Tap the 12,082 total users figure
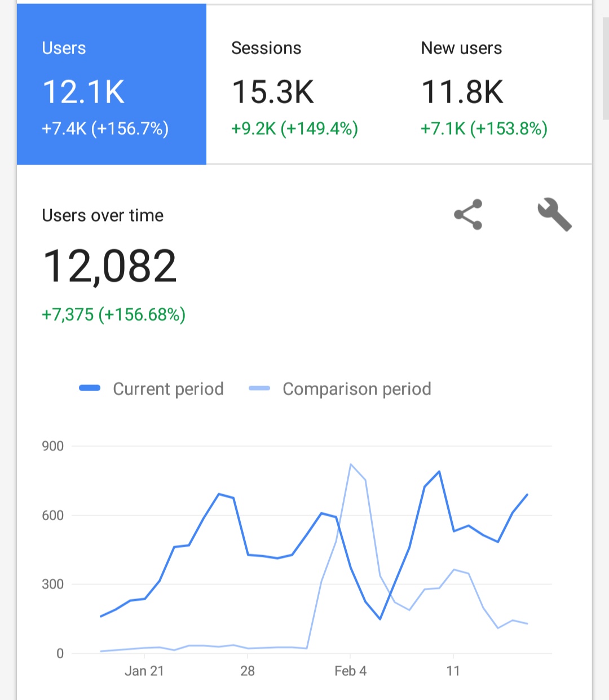 pos(110,266)
